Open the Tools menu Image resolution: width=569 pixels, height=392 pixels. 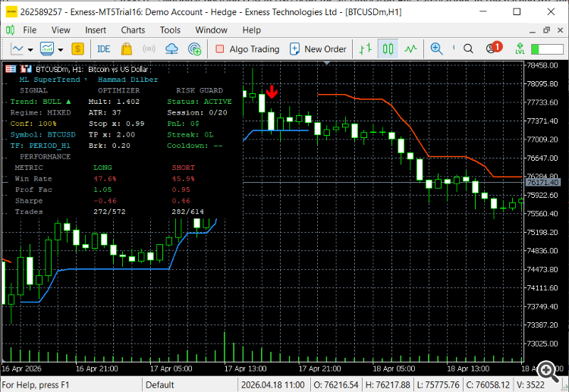pyautogui.click(x=170, y=30)
